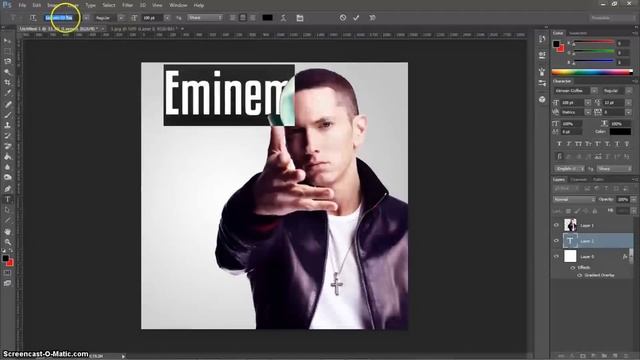Open Character panel font style dropdown
Viewport: 640px width, 360px height.
pyautogui.click(x=629, y=91)
